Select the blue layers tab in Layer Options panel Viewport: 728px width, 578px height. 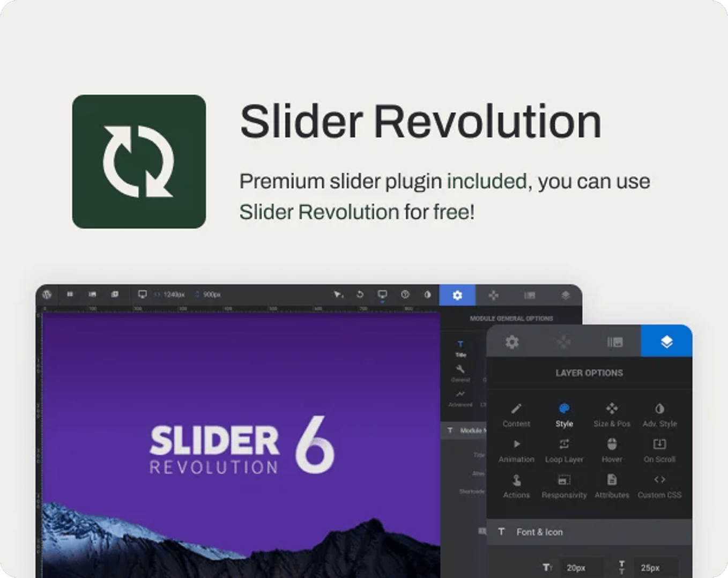pyautogui.click(x=666, y=341)
